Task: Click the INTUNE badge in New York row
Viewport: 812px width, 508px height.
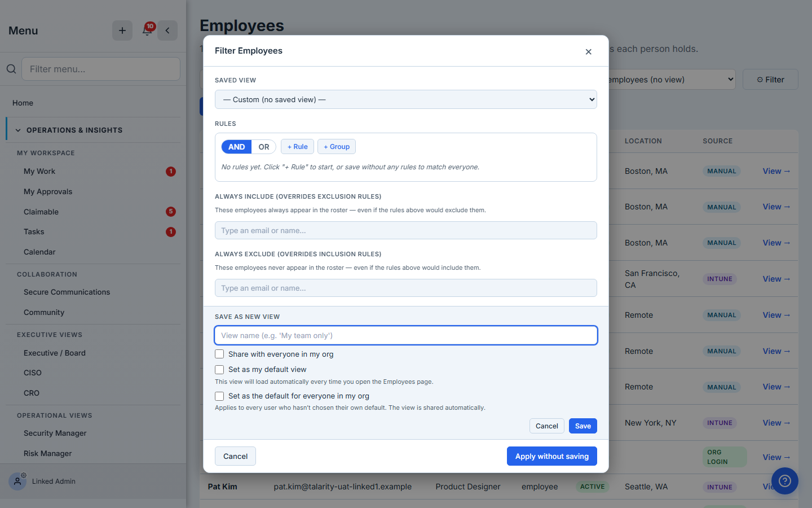Action: coord(720,423)
